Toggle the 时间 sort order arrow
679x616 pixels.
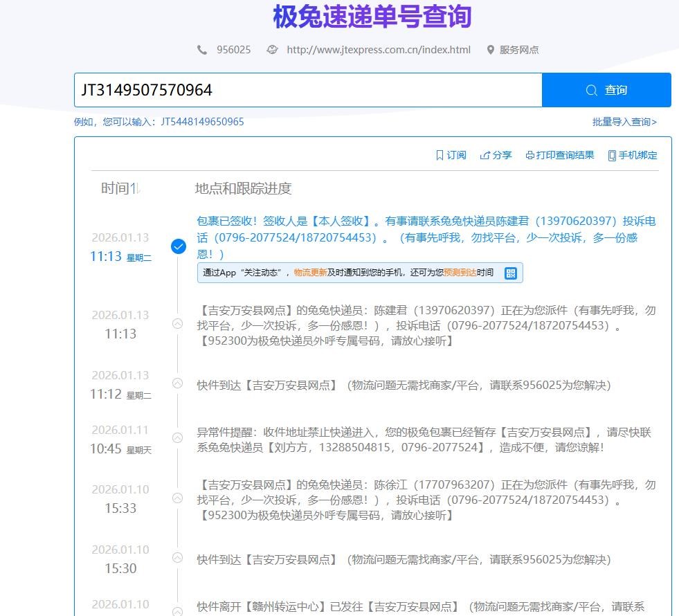(136, 188)
